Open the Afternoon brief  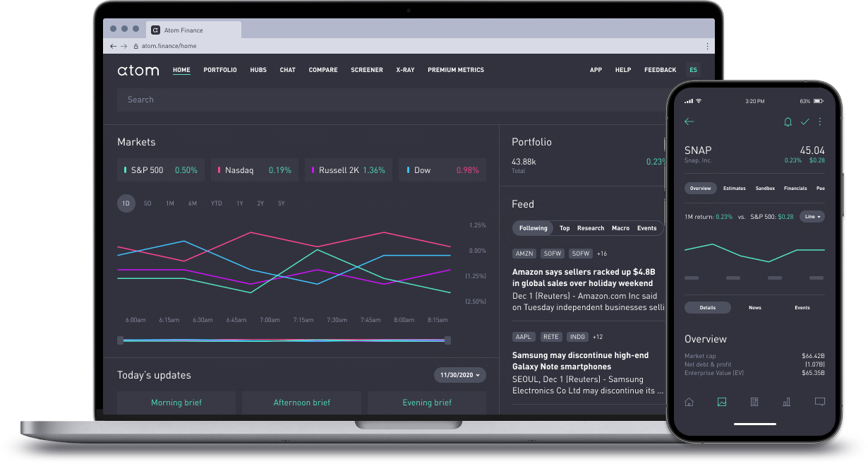point(301,403)
